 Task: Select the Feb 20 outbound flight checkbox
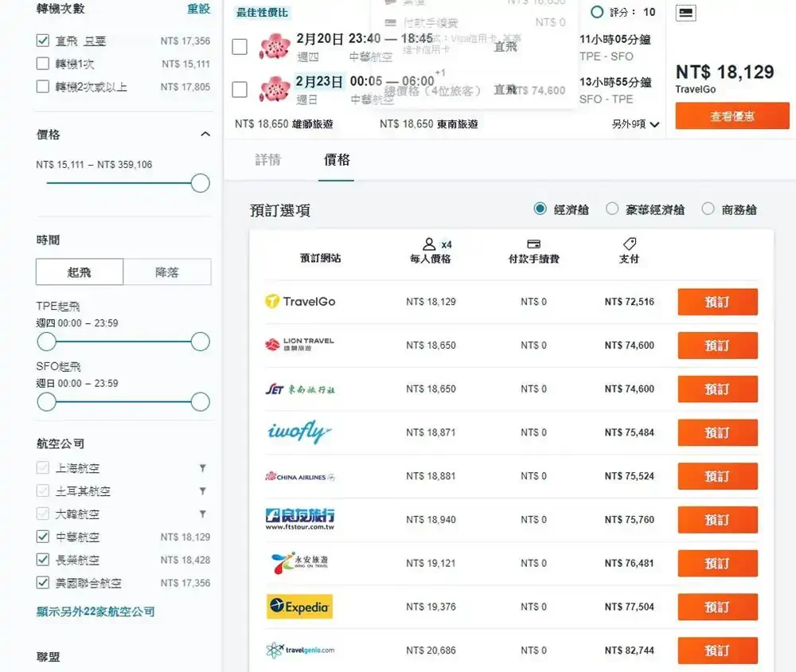(240, 47)
